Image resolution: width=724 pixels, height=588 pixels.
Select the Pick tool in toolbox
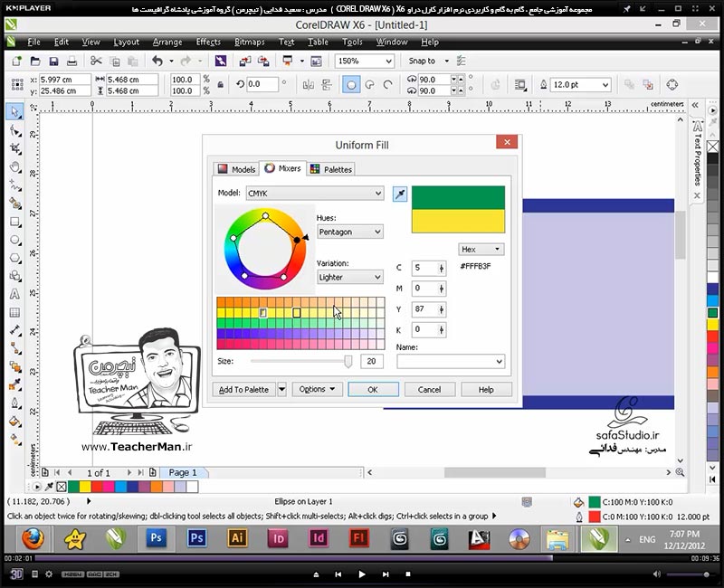pyautogui.click(x=14, y=111)
